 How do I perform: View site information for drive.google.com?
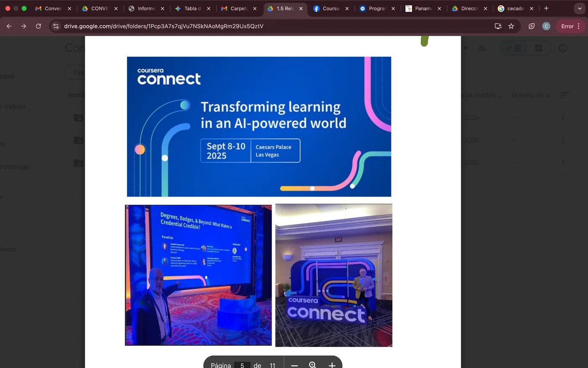click(x=56, y=26)
